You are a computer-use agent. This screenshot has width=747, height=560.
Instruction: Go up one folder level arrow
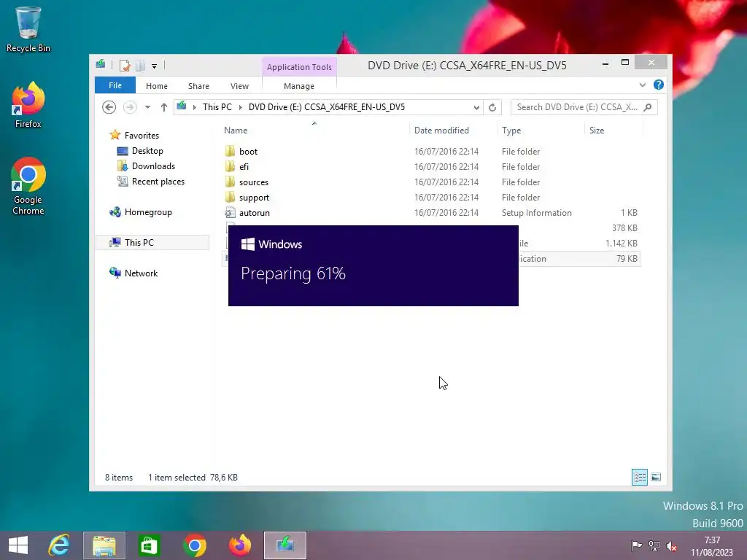click(x=164, y=107)
